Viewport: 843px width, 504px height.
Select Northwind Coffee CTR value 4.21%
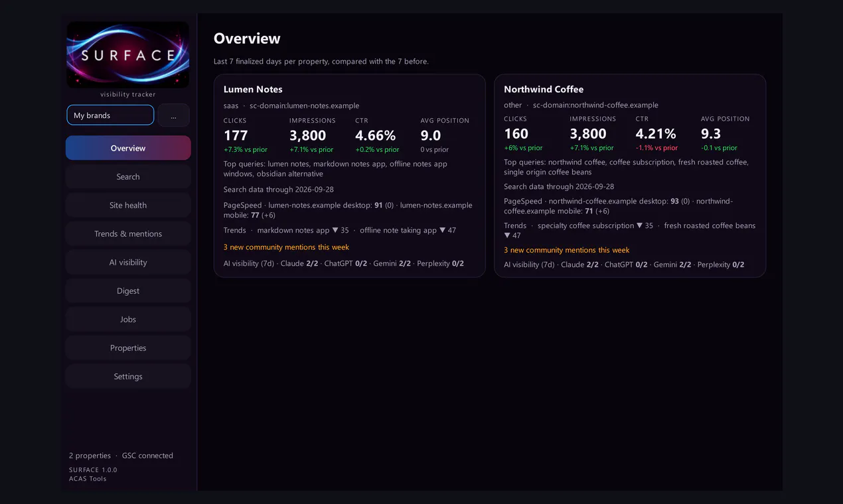(x=656, y=134)
